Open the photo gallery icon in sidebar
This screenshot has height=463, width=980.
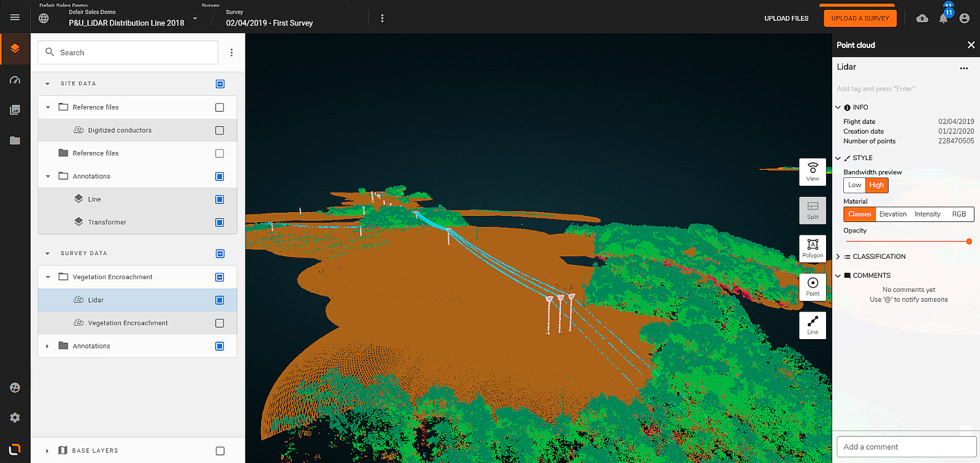(15, 110)
